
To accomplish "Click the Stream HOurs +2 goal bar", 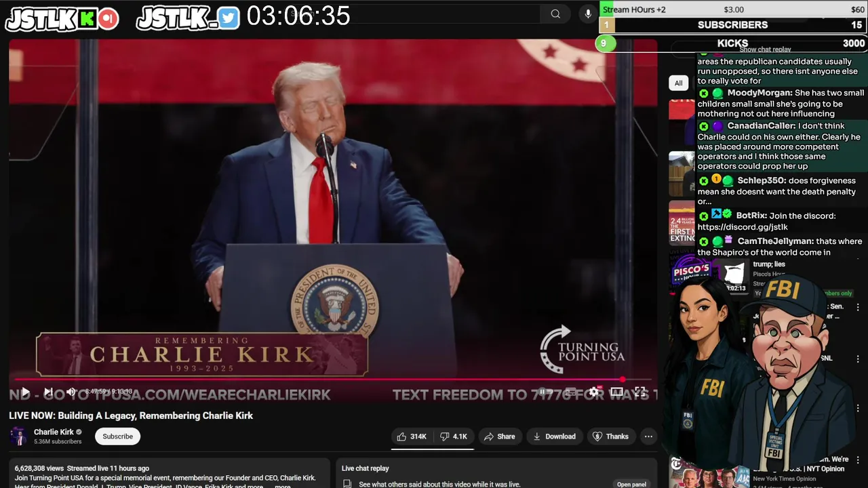I will click(x=732, y=9).
